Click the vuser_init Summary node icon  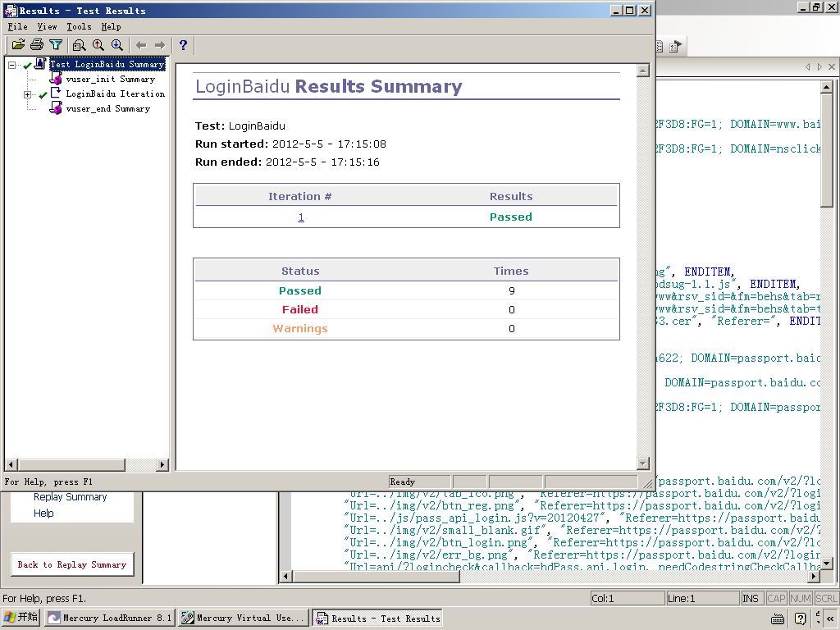click(x=56, y=79)
